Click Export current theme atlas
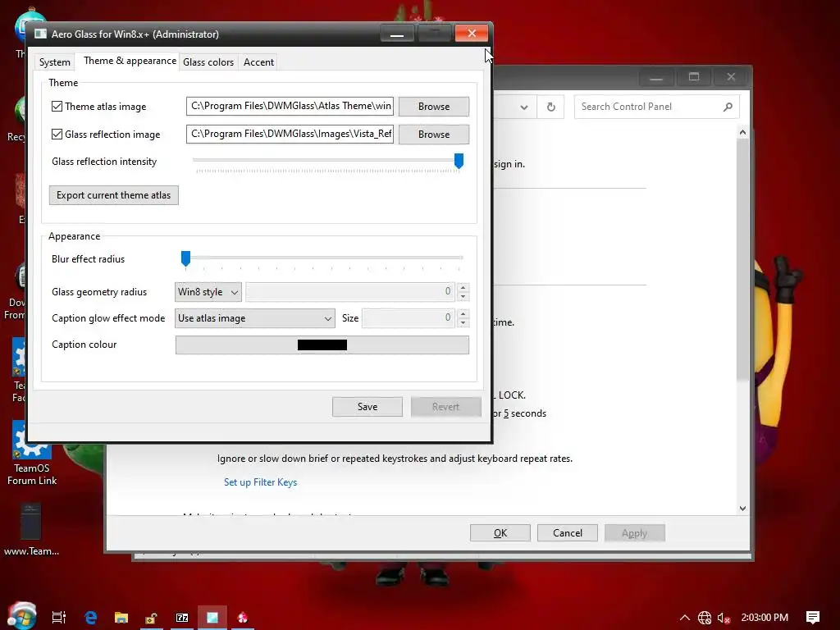Viewport: 840px width, 630px height. [x=113, y=195]
